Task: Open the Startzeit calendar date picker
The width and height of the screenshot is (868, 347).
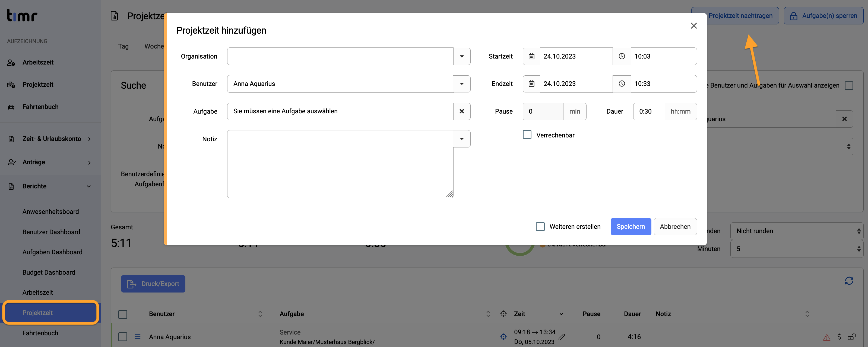Action: (x=531, y=56)
